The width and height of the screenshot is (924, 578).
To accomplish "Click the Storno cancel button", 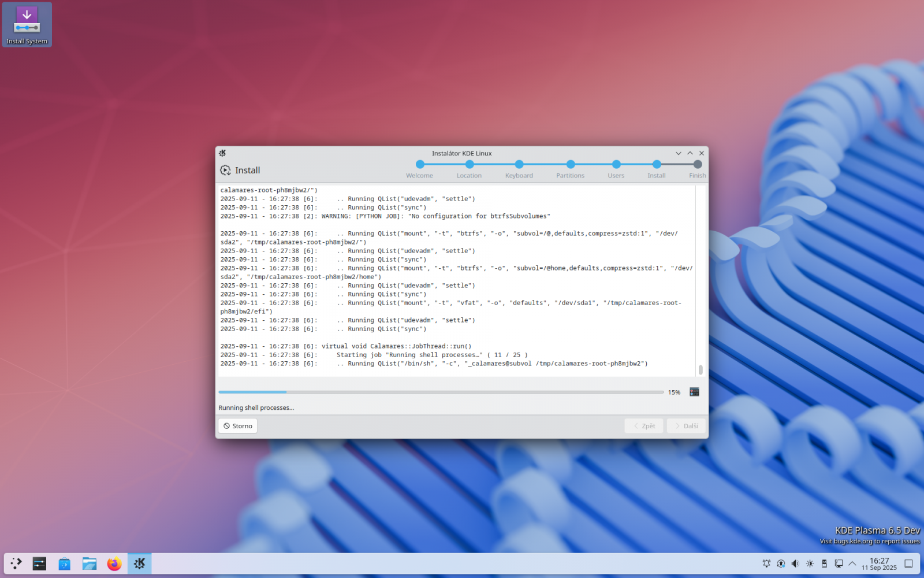I will 238,426.
